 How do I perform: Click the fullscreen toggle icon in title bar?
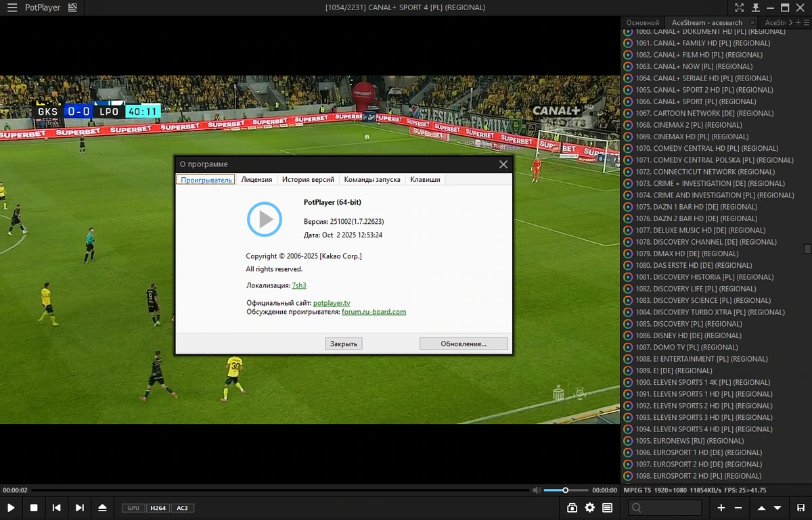tap(740, 7)
